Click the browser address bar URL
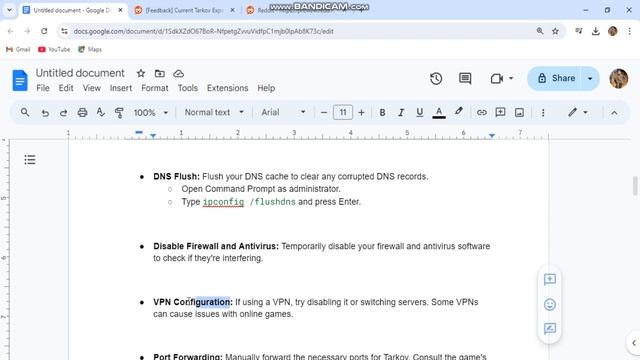The height and width of the screenshot is (360, 640). tap(203, 31)
